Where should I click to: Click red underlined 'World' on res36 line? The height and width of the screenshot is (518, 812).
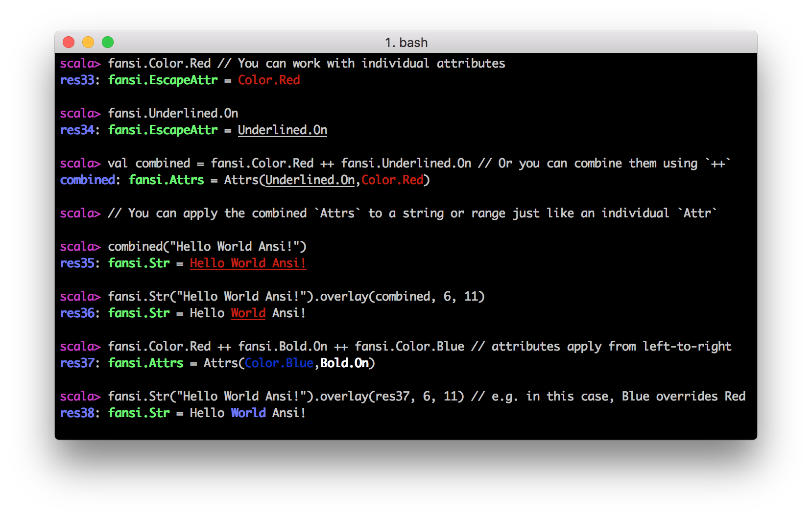point(248,313)
